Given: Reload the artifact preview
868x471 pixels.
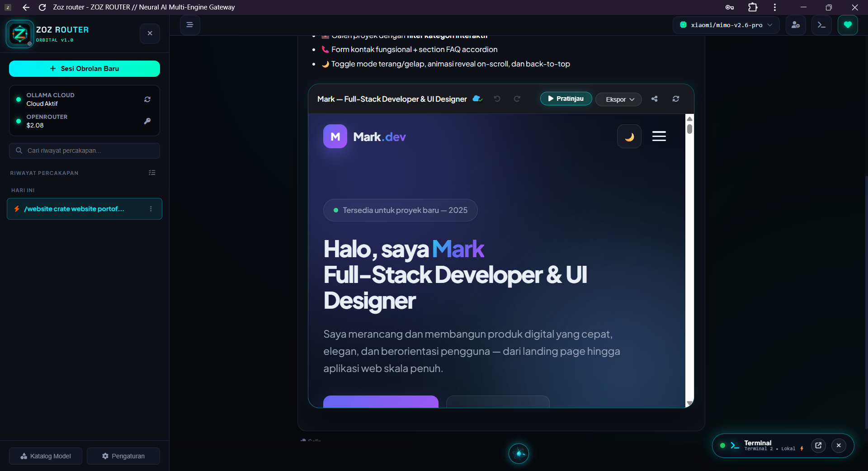Looking at the screenshot, I should click(x=676, y=99).
